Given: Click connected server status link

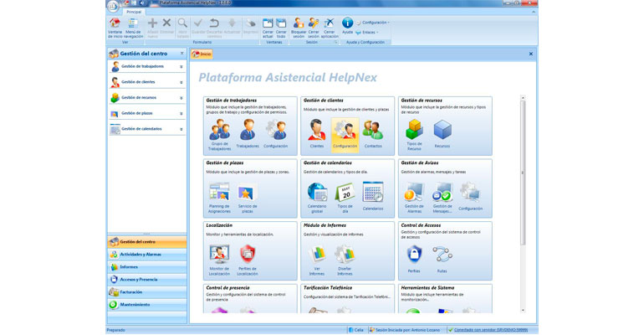Looking at the screenshot, I should point(491,330).
